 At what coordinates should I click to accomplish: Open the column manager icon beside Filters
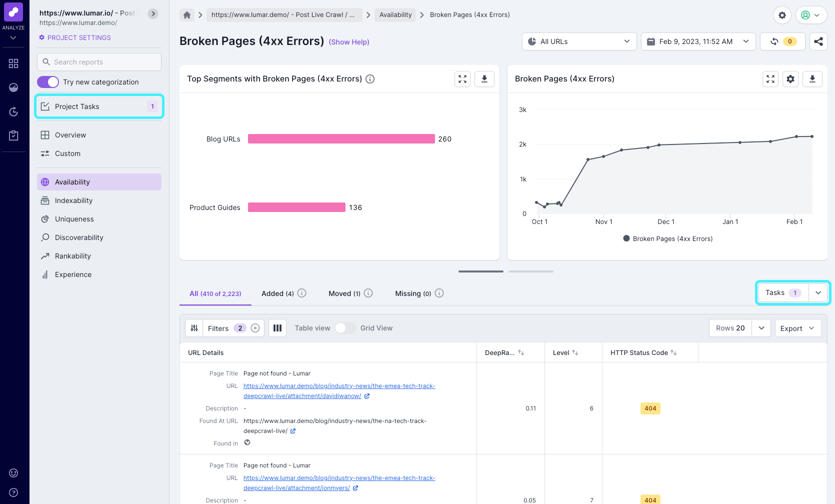pyautogui.click(x=277, y=328)
